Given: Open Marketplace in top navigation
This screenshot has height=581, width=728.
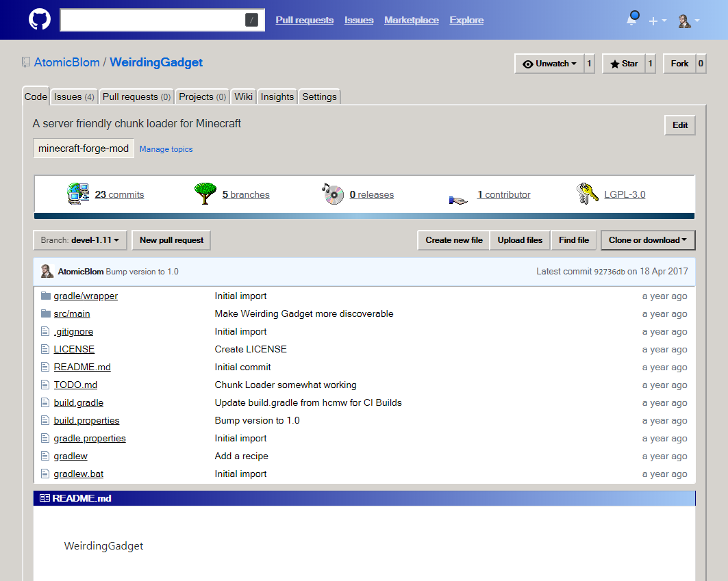Looking at the screenshot, I should tap(412, 20).
